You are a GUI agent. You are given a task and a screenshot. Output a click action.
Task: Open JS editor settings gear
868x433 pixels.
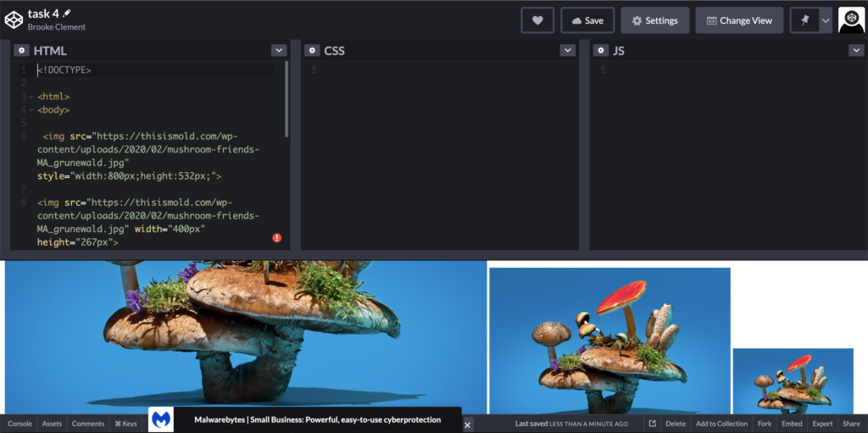[x=600, y=51]
